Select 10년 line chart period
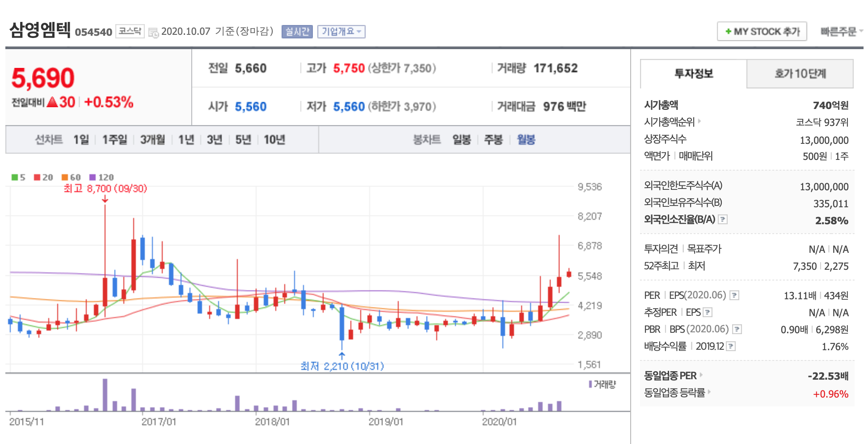 [x=274, y=140]
